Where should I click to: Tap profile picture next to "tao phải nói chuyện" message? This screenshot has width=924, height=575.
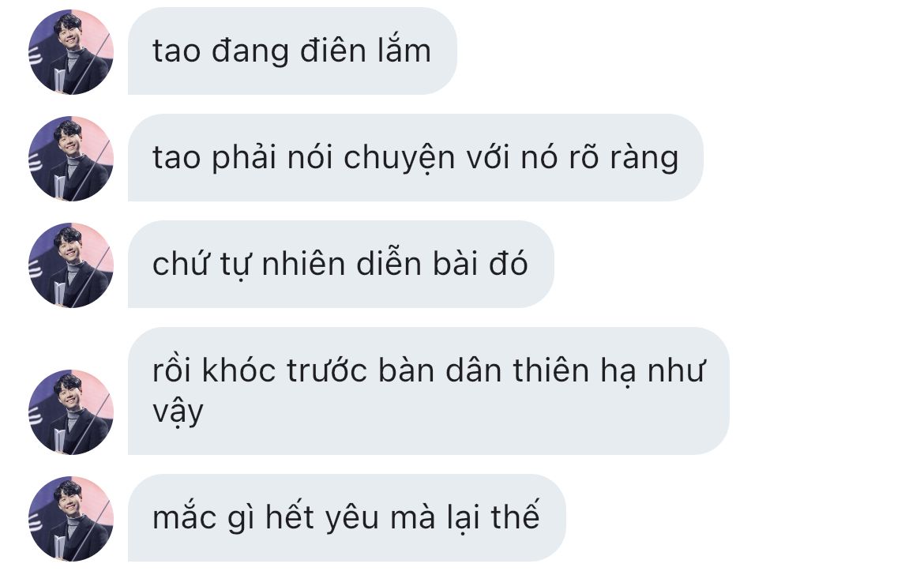(71, 159)
